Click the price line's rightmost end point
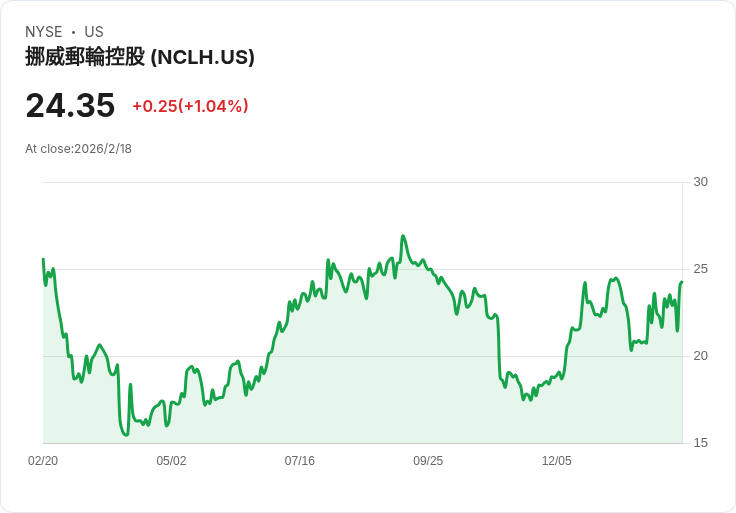736x513 pixels. coord(682,282)
